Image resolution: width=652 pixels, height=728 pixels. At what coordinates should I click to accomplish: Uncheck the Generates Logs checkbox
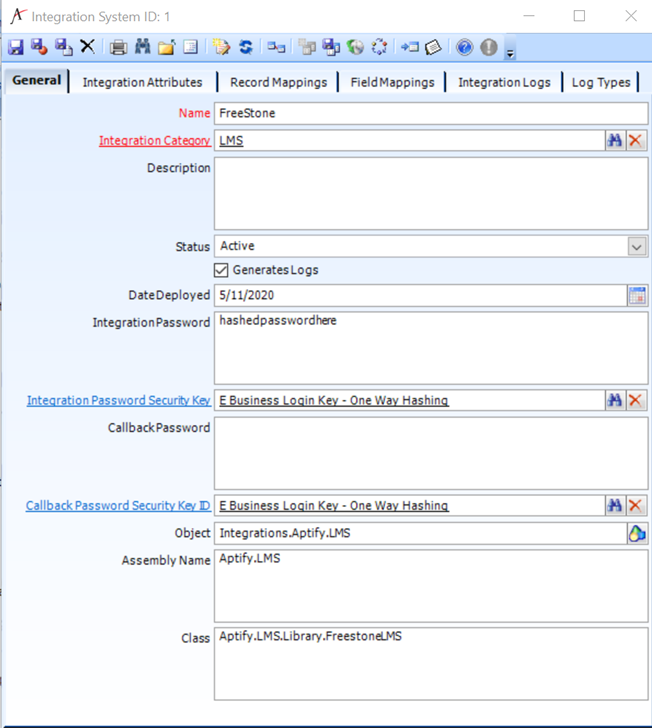(x=221, y=270)
